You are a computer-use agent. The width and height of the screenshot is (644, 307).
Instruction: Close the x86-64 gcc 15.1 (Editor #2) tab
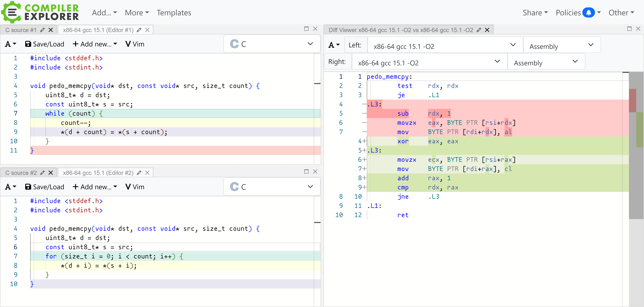tap(147, 173)
